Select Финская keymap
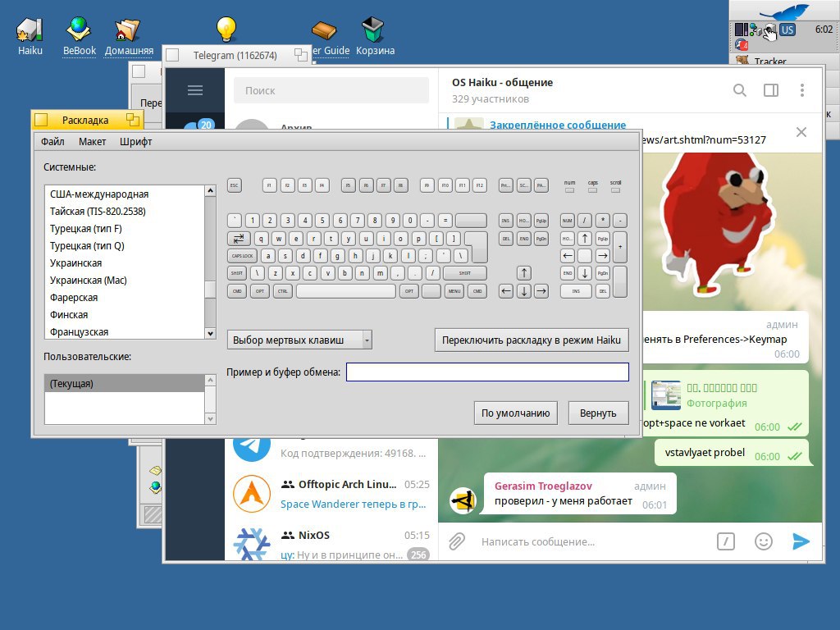The width and height of the screenshot is (840, 630). click(125, 314)
